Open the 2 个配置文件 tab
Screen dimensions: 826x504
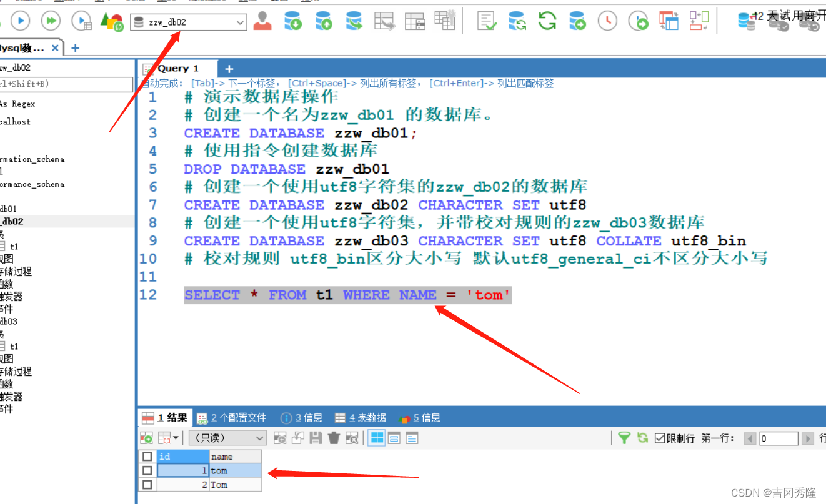[x=232, y=418]
